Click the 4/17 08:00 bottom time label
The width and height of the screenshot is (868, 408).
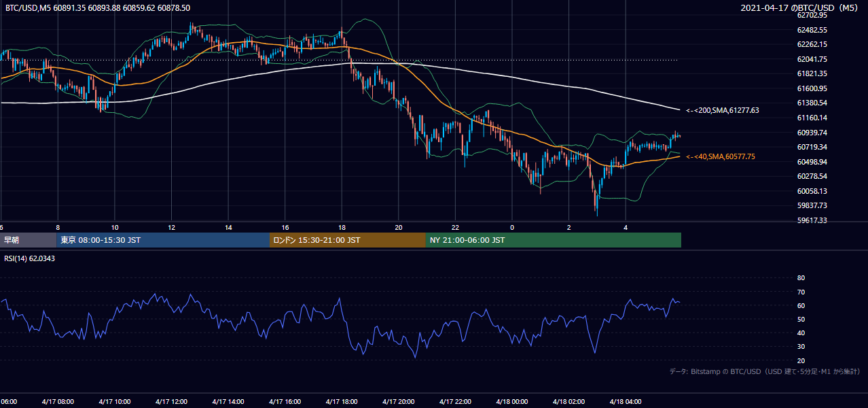click(57, 402)
